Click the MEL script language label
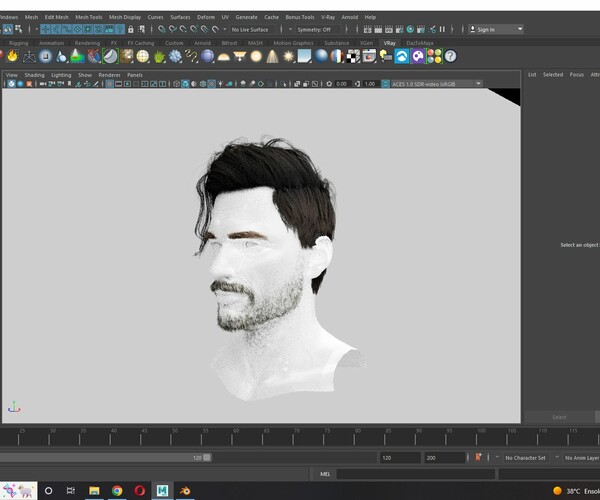Screen dimensions: 600x500 325,474
